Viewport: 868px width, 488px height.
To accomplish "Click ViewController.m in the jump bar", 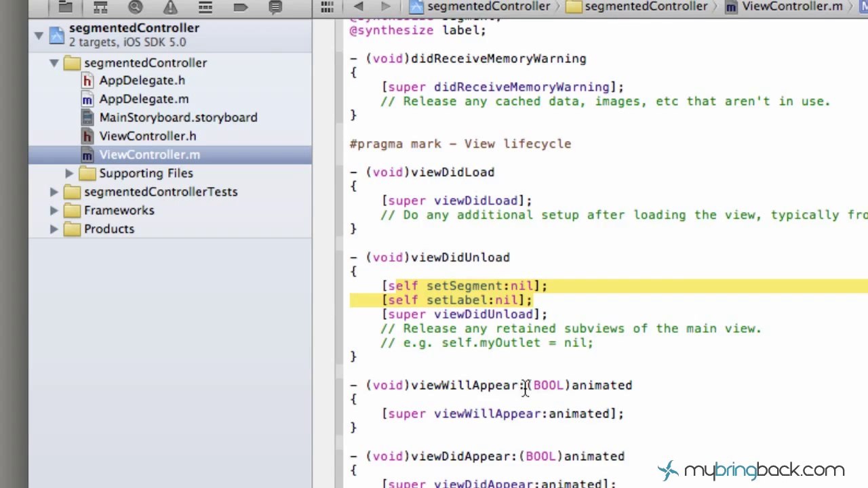I will (783, 6).
